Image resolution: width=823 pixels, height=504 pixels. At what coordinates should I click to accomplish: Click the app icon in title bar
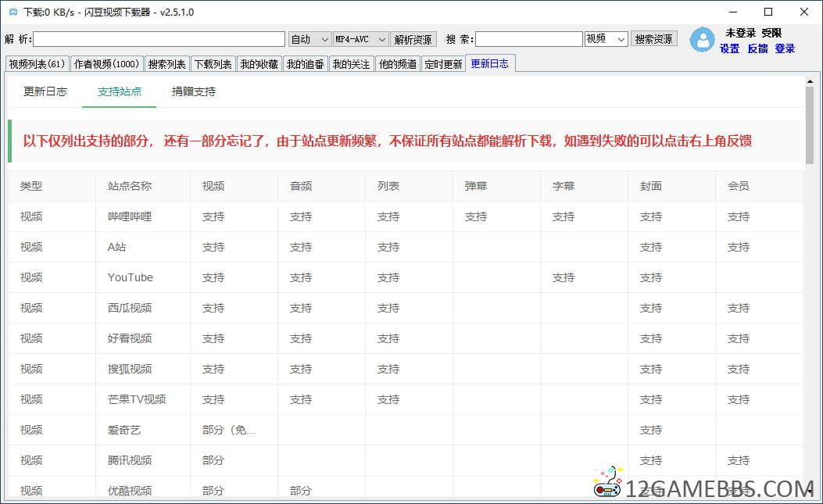(x=13, y=13)
